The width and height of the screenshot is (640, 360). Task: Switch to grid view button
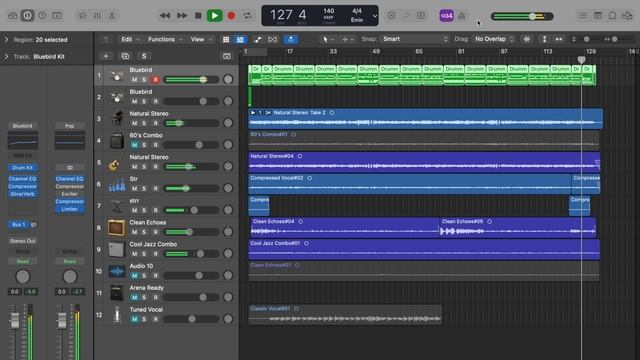(x=226, y=39)
